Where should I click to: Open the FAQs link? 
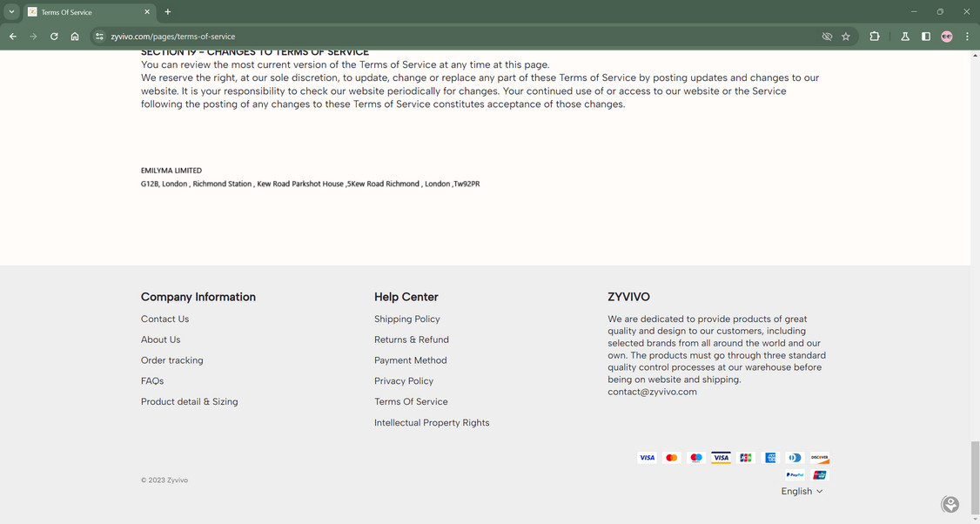click(x=152, y=380)
